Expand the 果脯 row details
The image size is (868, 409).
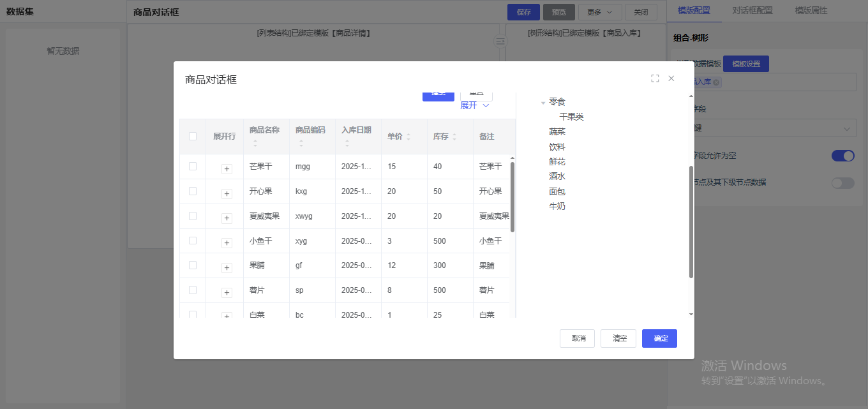[227, 268]
